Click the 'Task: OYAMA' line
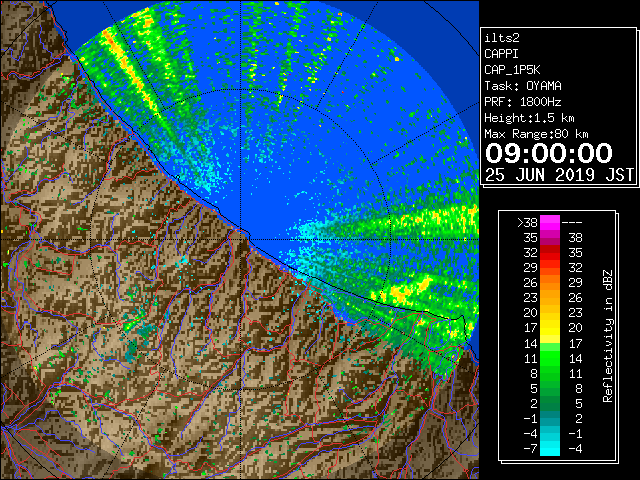640x480 pixels. coord(523,86)
